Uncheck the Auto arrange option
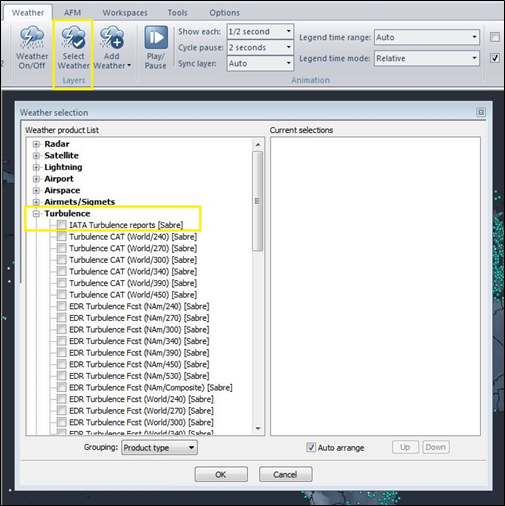 point(311,447)
